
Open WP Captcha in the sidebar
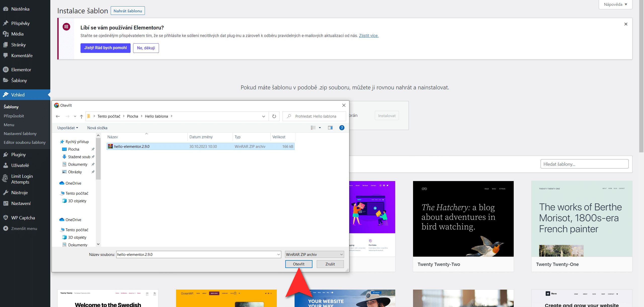tap(23, 218)
